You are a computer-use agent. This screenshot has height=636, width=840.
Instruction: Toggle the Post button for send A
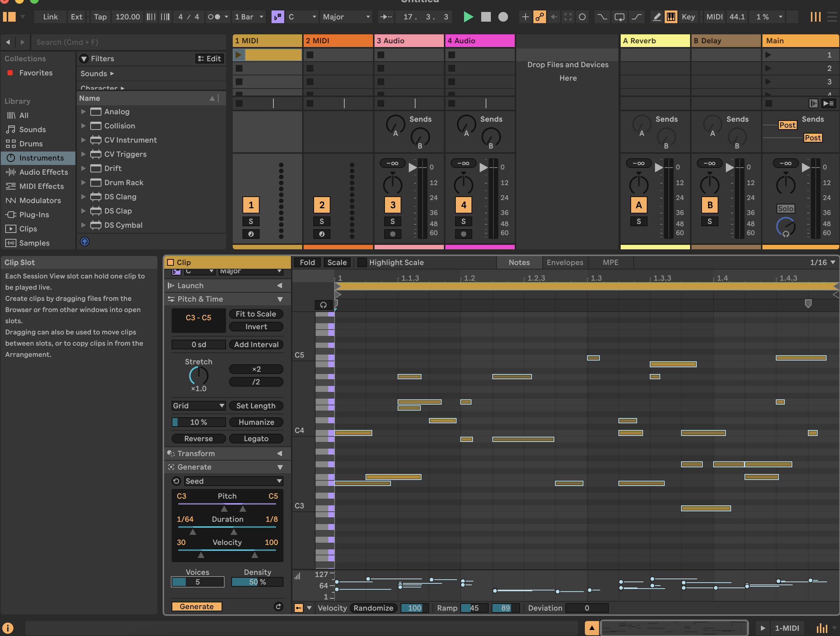click(787, 125)
